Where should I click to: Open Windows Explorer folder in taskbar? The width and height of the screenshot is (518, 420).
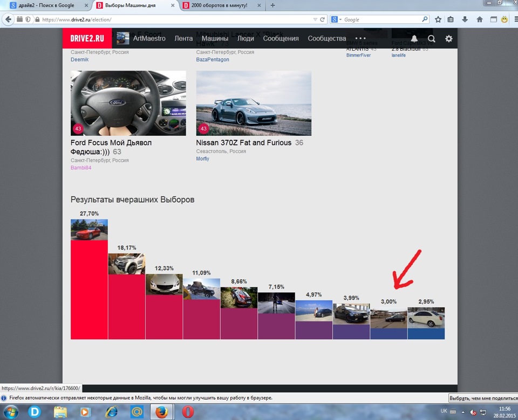60,412
